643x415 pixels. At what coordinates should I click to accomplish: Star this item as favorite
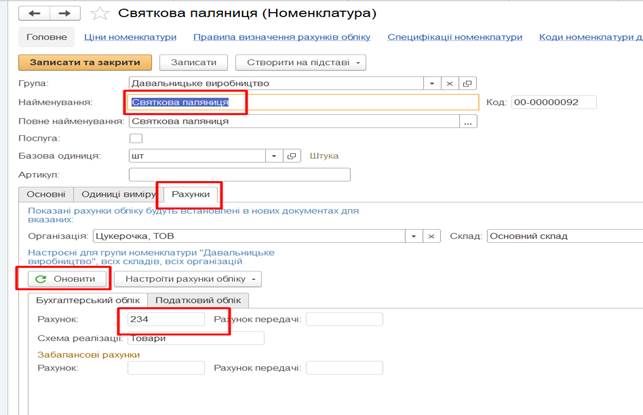click(x=98, y=13)
